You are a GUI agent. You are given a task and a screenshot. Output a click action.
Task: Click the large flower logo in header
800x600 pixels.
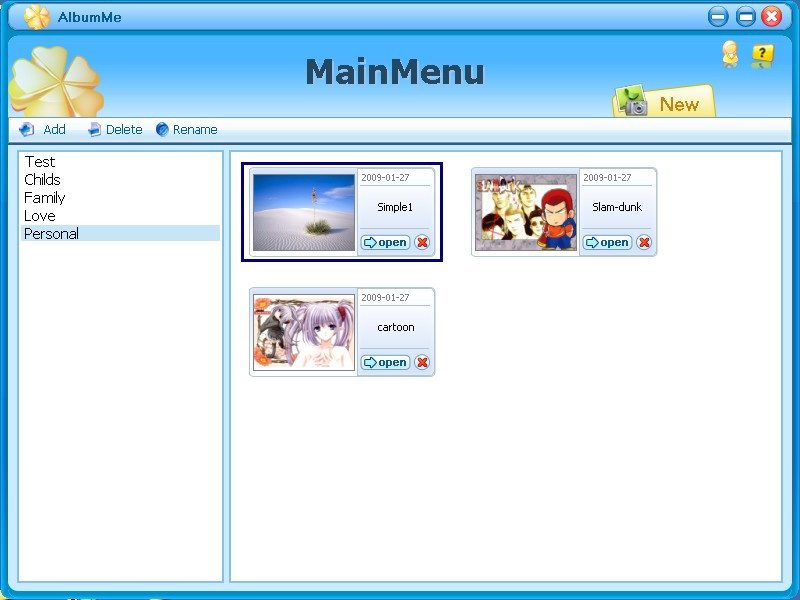[56, 82]
